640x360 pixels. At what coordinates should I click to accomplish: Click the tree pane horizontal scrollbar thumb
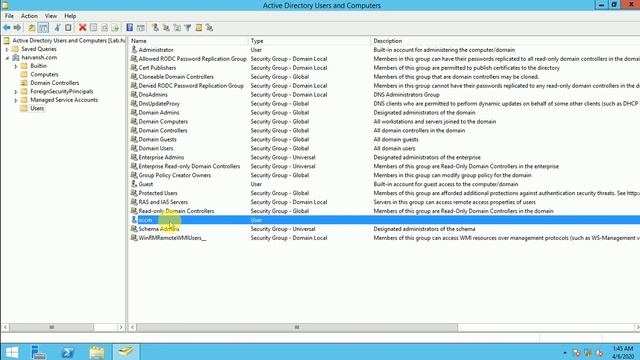pyautogui.click(x=51, y=327)
